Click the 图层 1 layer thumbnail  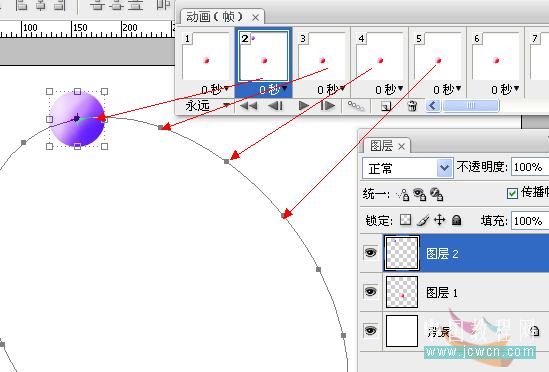click(402, 292)
